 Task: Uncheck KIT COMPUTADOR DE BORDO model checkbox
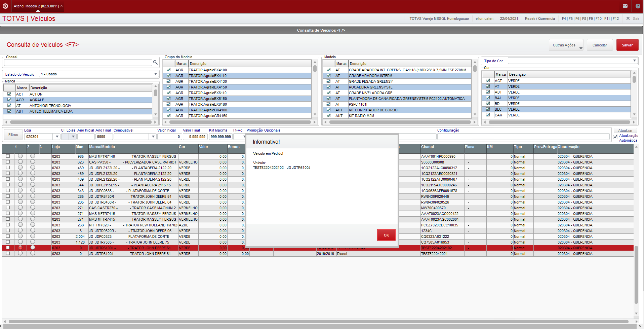coord(329,110)
